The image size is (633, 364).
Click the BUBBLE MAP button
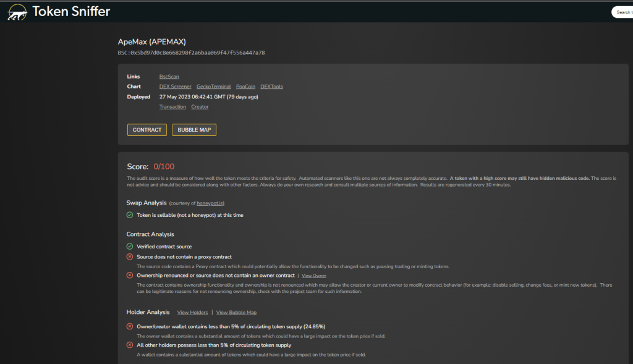click(x=194, y=130)
